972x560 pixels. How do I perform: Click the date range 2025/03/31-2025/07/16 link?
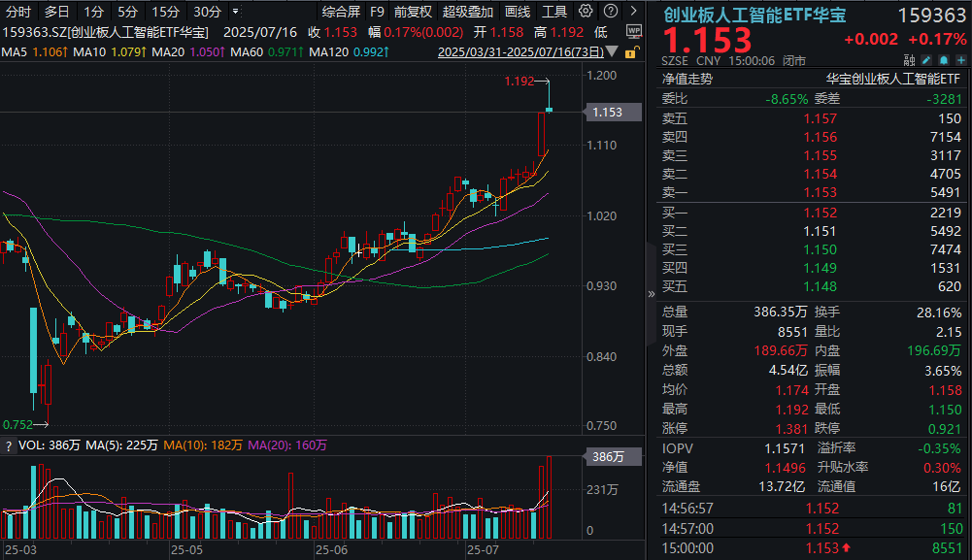pos(520,52)
